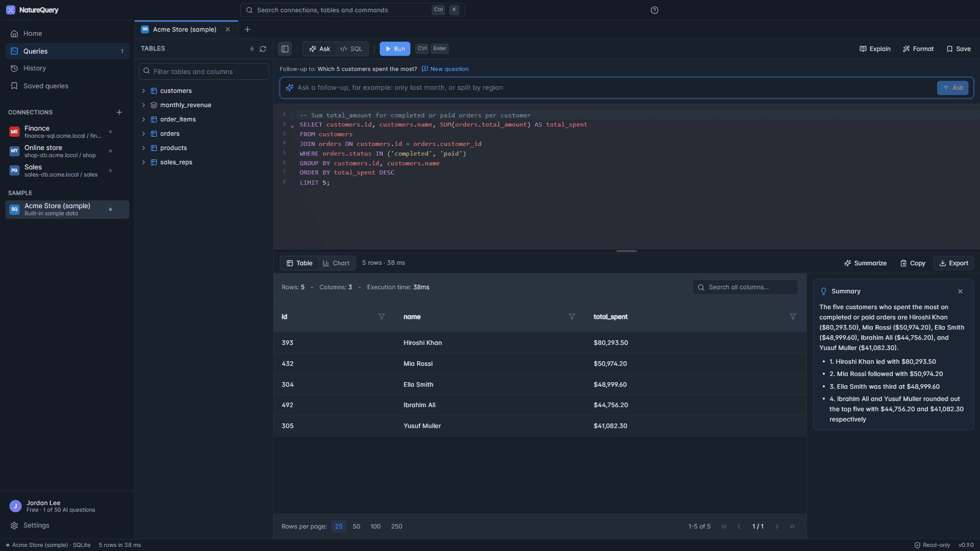Click the Search all columns field
The height and width of the screenshot is (551, 980).
pos(745,287)
